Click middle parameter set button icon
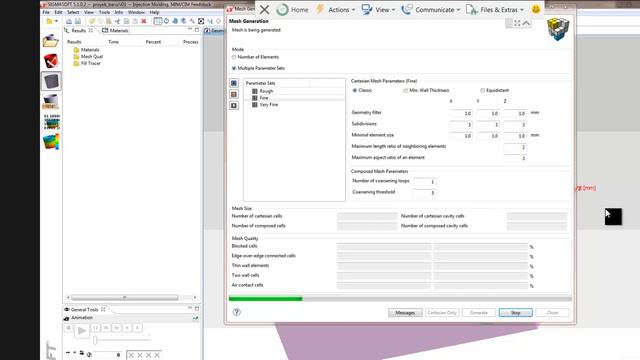Screen dimensions: 640x360 tap(234, 94)
